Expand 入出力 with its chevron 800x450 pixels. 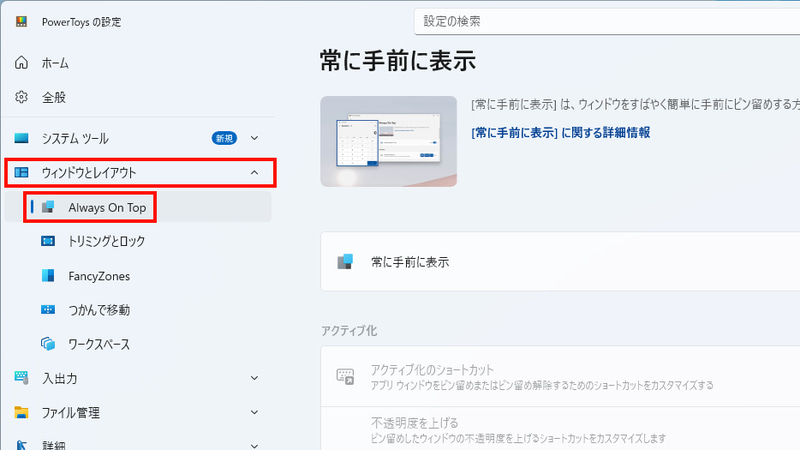coord(254,378)
